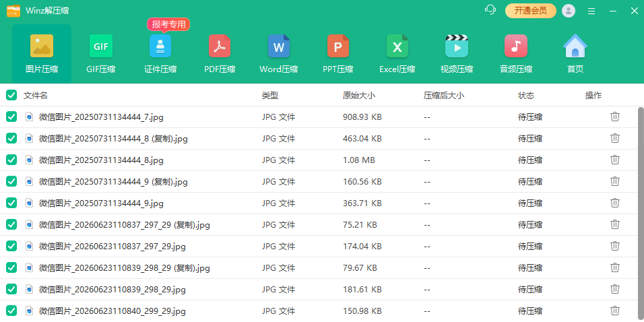Click the Winz解压缩 window title text

click(47, 11)
